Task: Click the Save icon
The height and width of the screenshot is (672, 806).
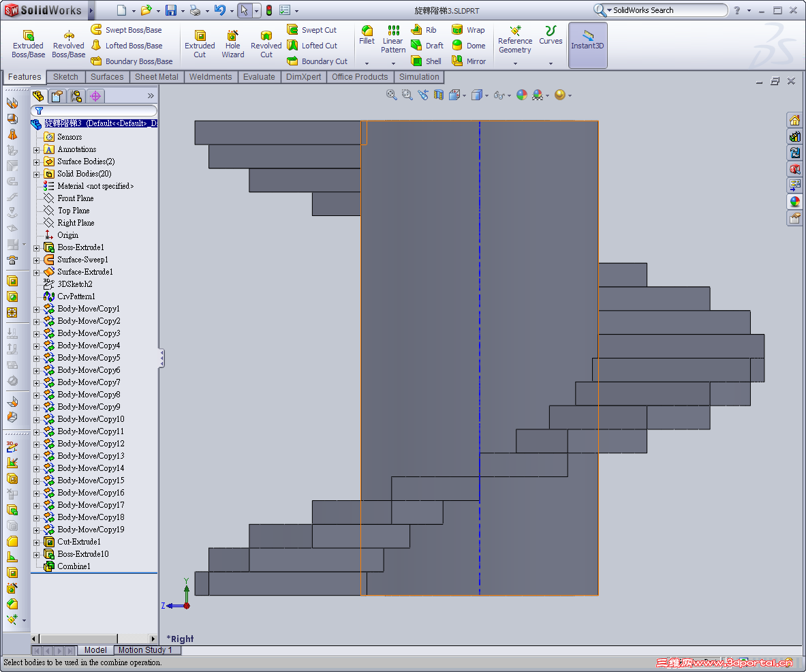Action: [171, 10]
